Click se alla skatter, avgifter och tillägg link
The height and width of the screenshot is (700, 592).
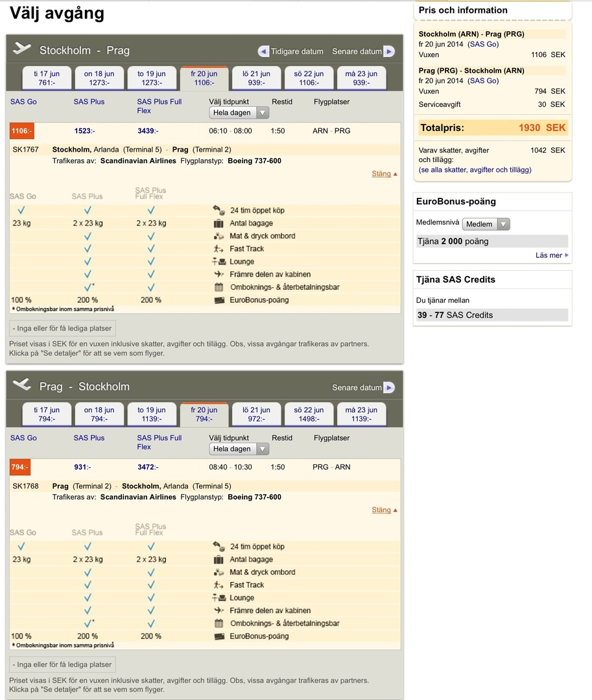475,170
